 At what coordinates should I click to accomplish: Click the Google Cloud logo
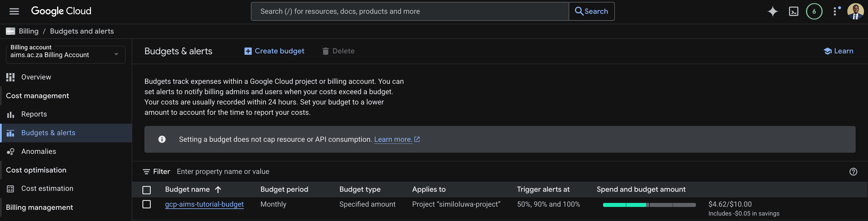pyautogui.click(x=61, y=11)
